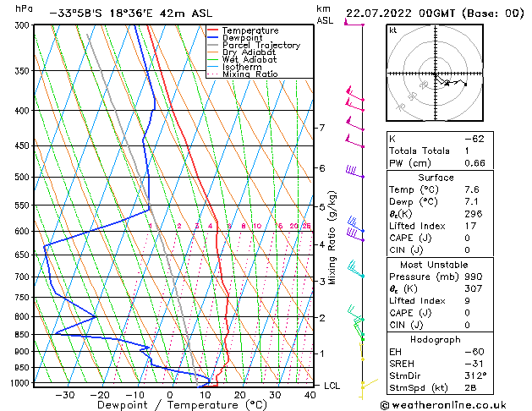
Task: Click the 40 temperature axis tick
Action: pyautogui.click(x=310, y=395)
